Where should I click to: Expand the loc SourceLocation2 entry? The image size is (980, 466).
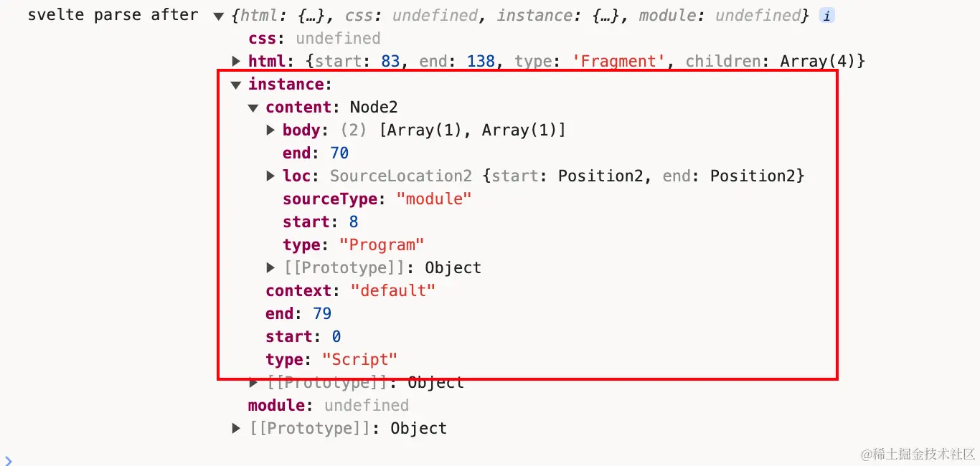tap(270, 176)
